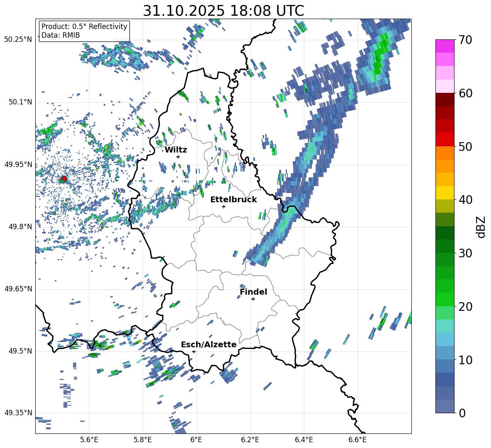Click the 49.35°N latitude tick label
Viewport: 491px width, 448px height.
[18, 413]
